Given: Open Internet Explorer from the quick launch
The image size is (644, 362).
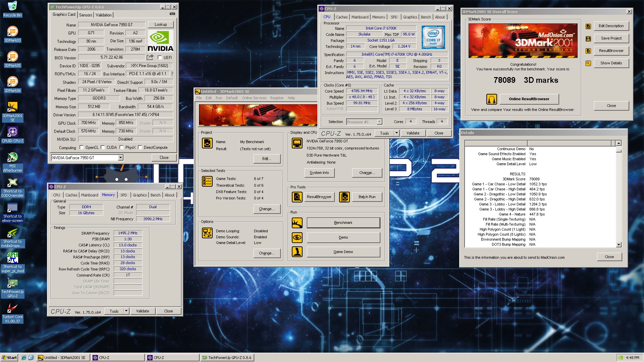Looking at the screenshot, I should (x=24, y=358).
